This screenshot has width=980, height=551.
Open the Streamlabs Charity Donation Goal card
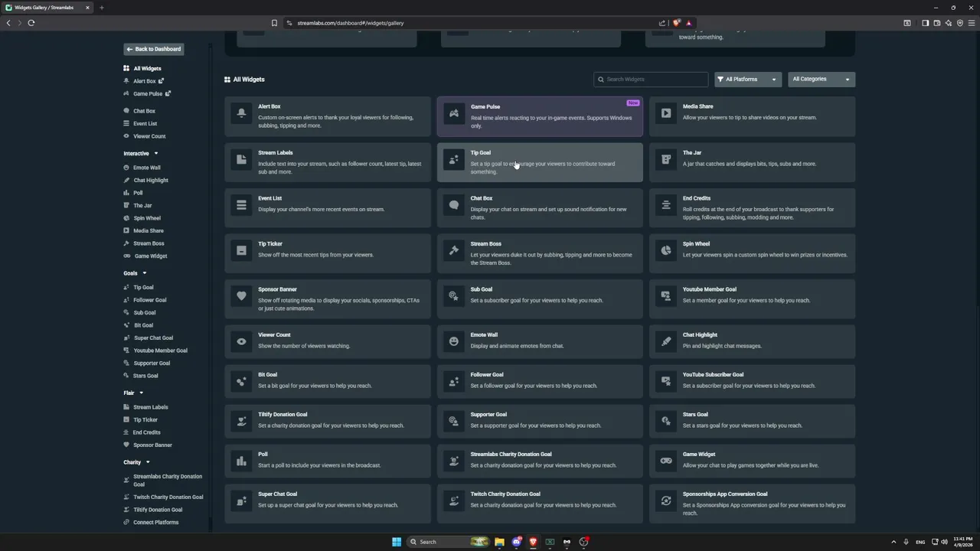click(x=540, y=459)
